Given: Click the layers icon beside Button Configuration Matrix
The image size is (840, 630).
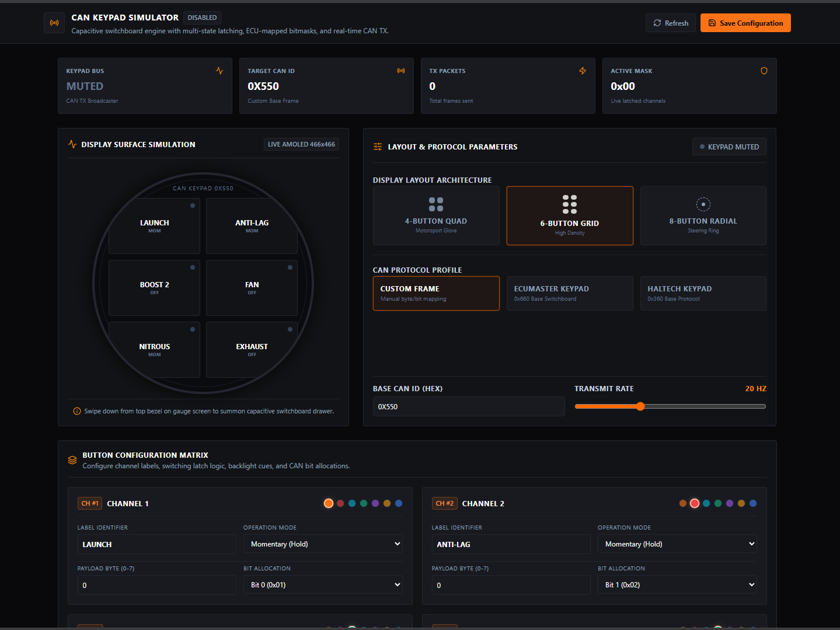Looking at the screenshot, I should tap(72, 460).
